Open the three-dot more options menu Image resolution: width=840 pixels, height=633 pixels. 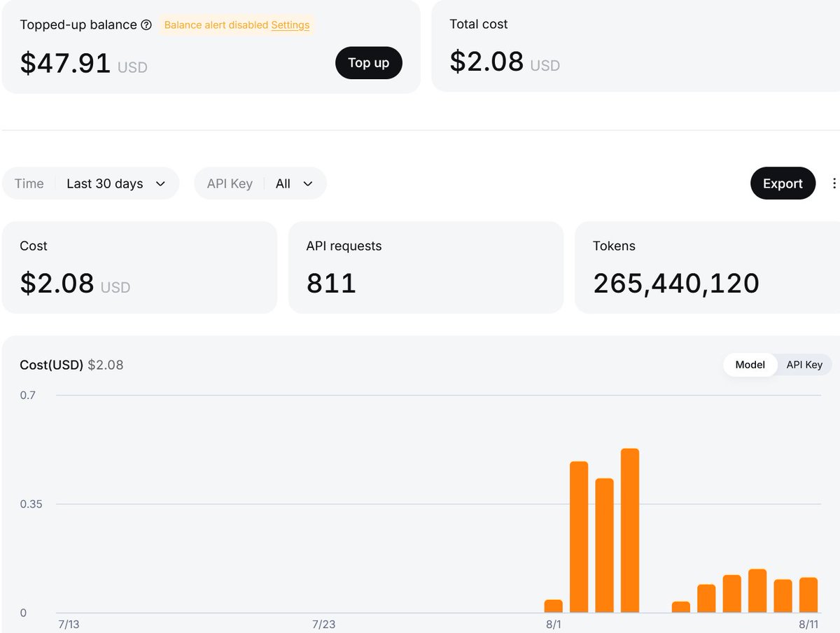coord(834,183)
